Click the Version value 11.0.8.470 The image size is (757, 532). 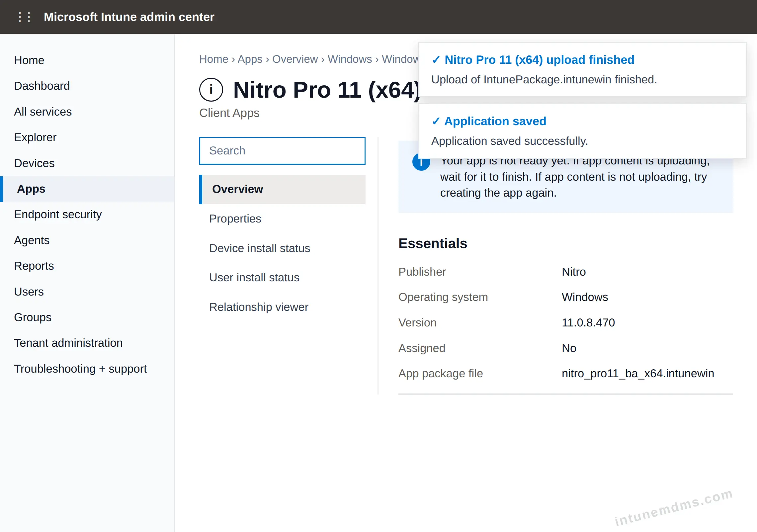coord(588,322)
